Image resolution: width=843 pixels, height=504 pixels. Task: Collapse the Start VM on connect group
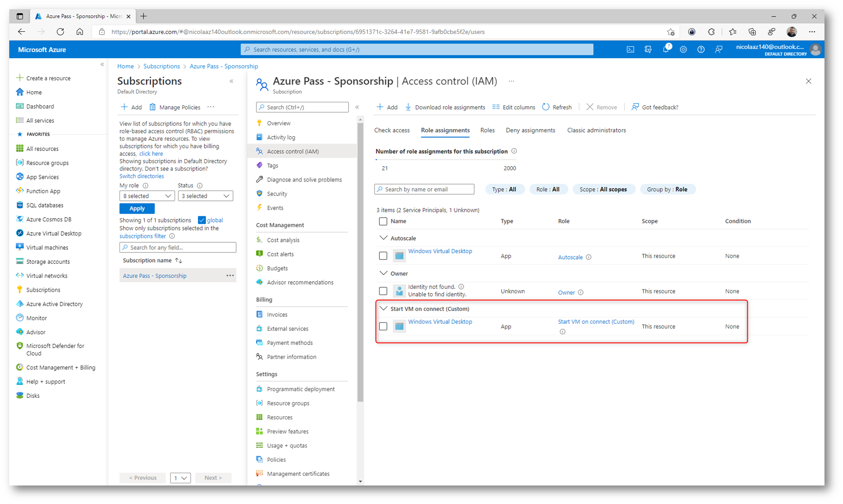click(x=383, y=308)
